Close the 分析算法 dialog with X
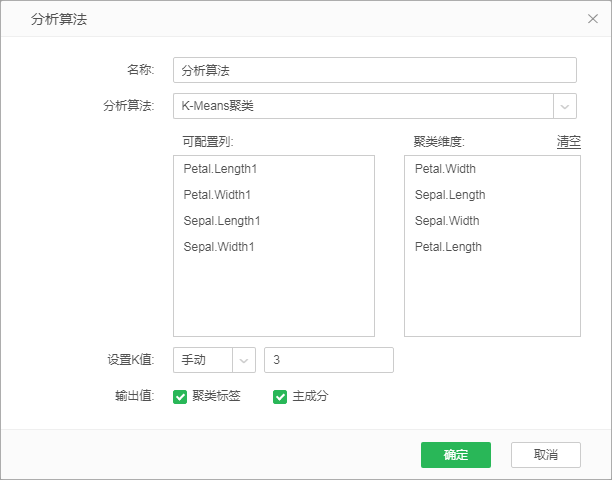612x480 pixels. pyautogui.click(x=592, y=19)
